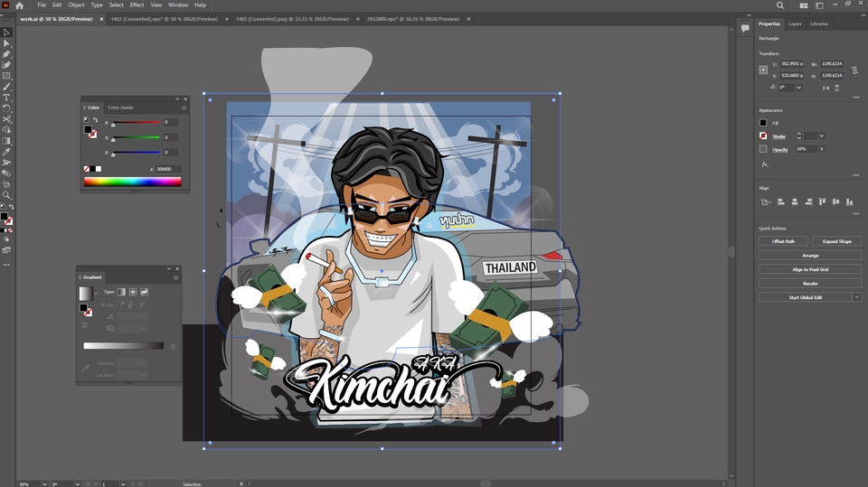Switch to the Layers panel tab
This screenshot has height=487, width=868.
click(x=795, y=24)
